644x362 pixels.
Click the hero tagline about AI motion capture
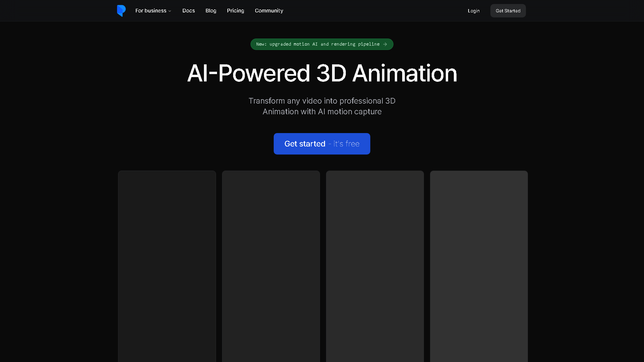[x=322, y=106]
